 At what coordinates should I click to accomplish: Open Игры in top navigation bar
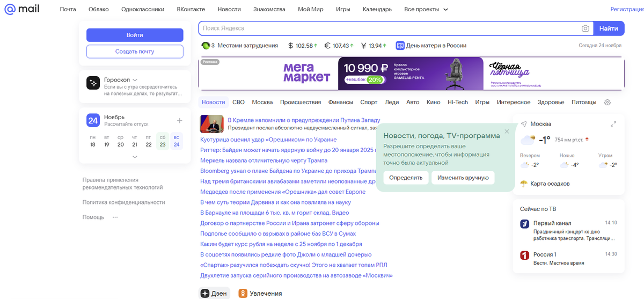343,10
